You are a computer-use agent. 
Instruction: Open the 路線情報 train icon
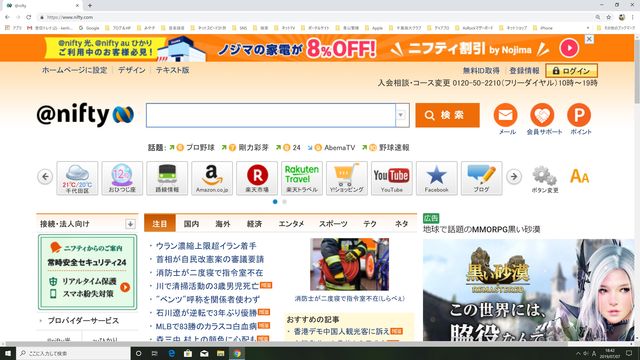[x=167, y=178]
